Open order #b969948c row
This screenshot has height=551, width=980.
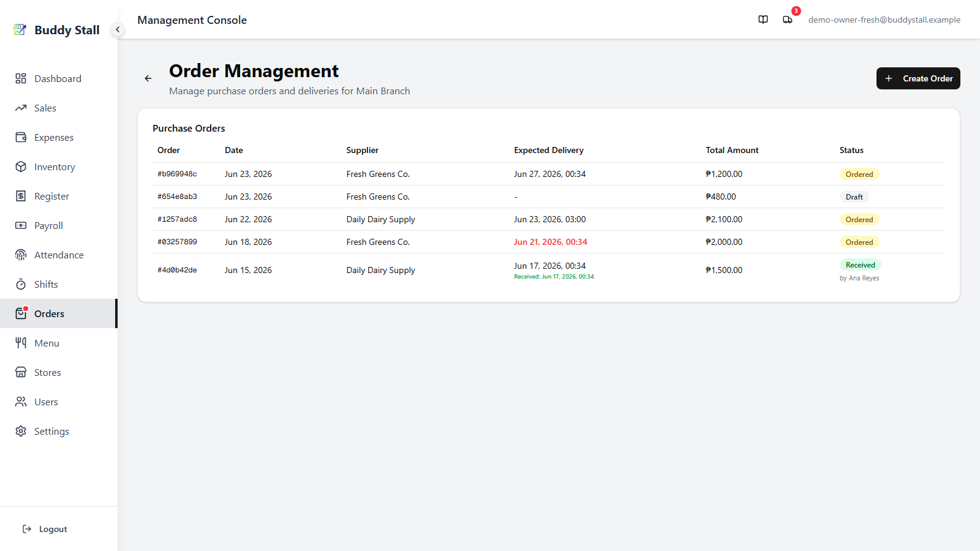click(549, 174)
